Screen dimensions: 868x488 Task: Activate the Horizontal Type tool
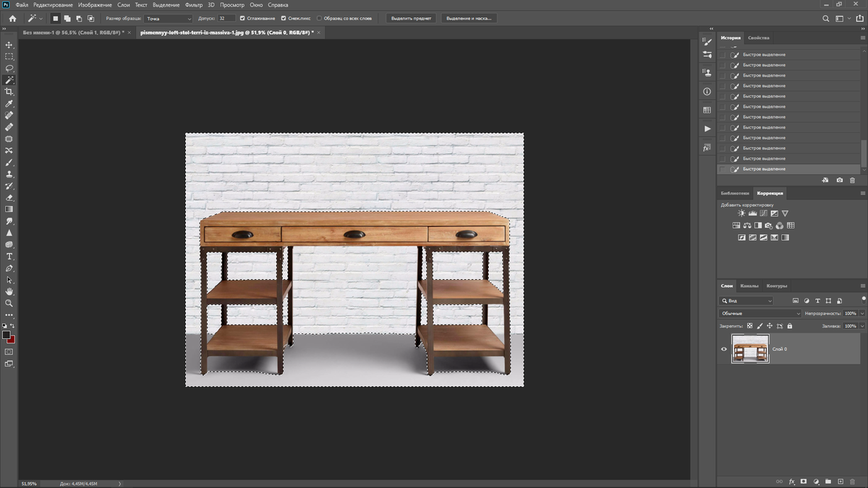point(9,257)
